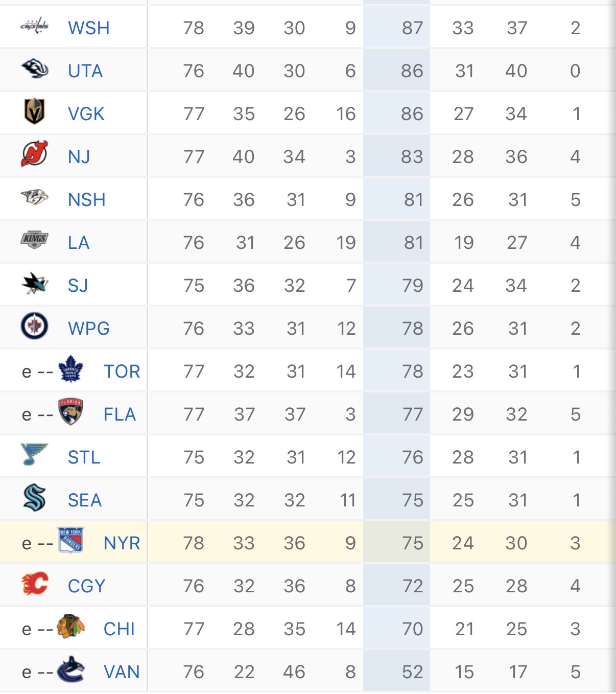Image resolution: width=616 pixels, height=694 pixels.
Task: Open the VAN team link
Action: tap(122, 672)
